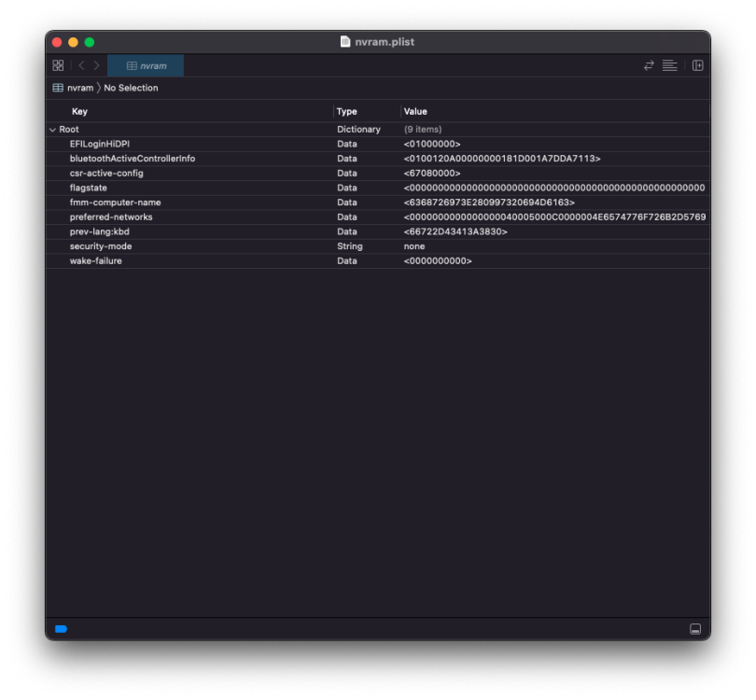Select the fmm-computer-name key

(x=115, y=203)
